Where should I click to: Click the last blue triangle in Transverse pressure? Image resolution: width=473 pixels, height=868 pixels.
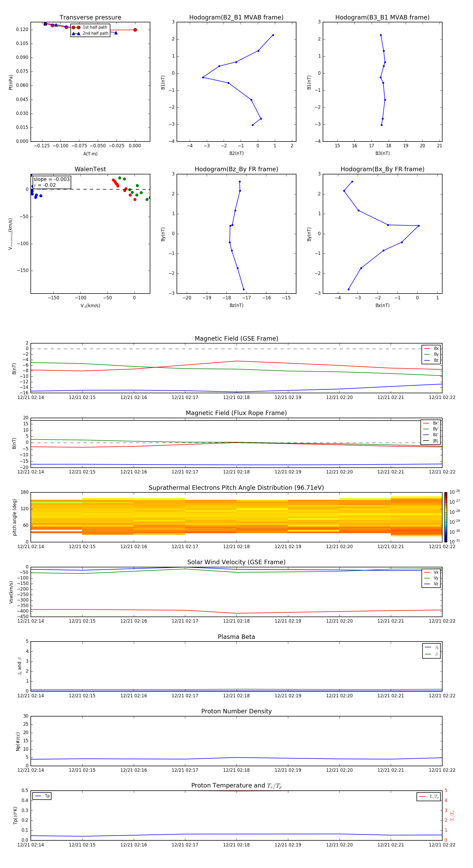[x=116, y=33]
